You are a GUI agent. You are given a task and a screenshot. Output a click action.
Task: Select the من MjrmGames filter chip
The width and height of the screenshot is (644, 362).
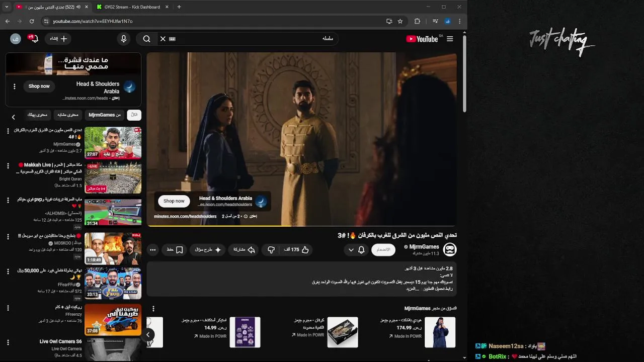[x=105, y=115]
